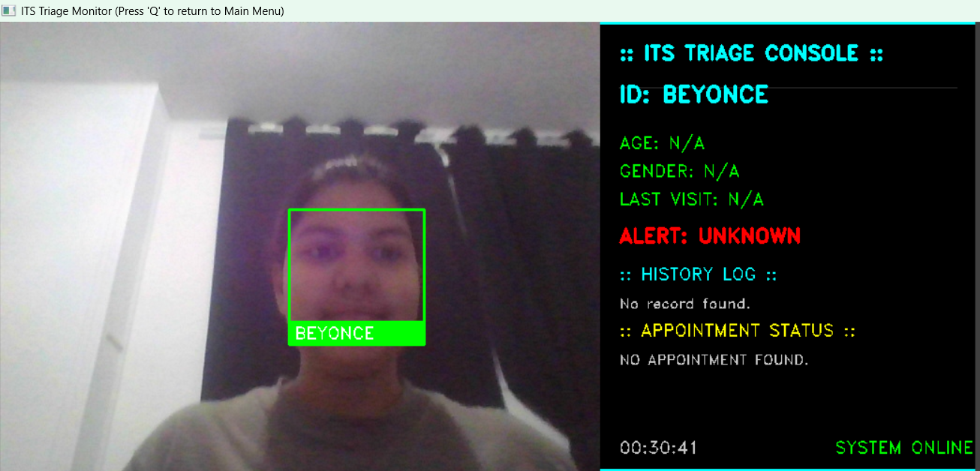This screenshot has width=980, height=471.
Task: Click the APPOINTMENT STATUS section header
Action: coord(738,331)
